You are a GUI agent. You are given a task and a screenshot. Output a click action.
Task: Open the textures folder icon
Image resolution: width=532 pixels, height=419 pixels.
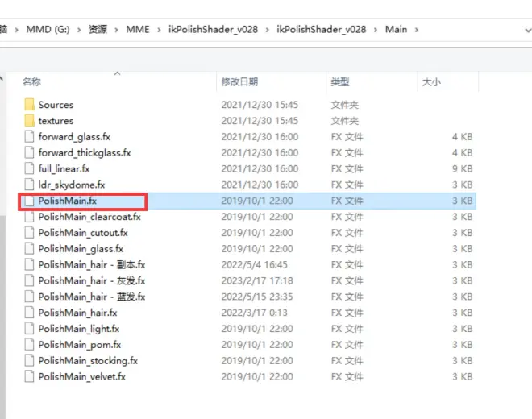[30, 120]
